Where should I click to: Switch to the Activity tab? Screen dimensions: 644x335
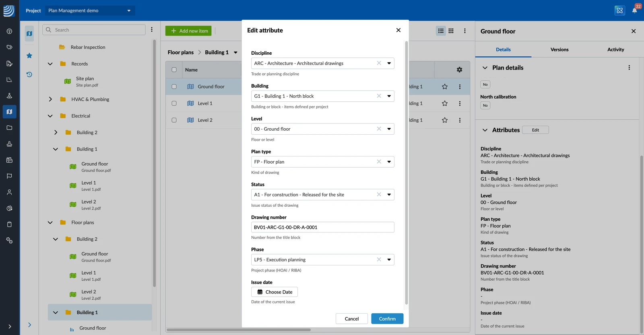(616, 49)
